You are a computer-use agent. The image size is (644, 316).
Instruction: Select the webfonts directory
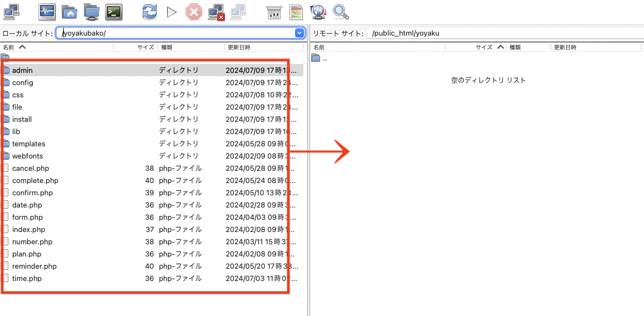[x=152, y=156]
